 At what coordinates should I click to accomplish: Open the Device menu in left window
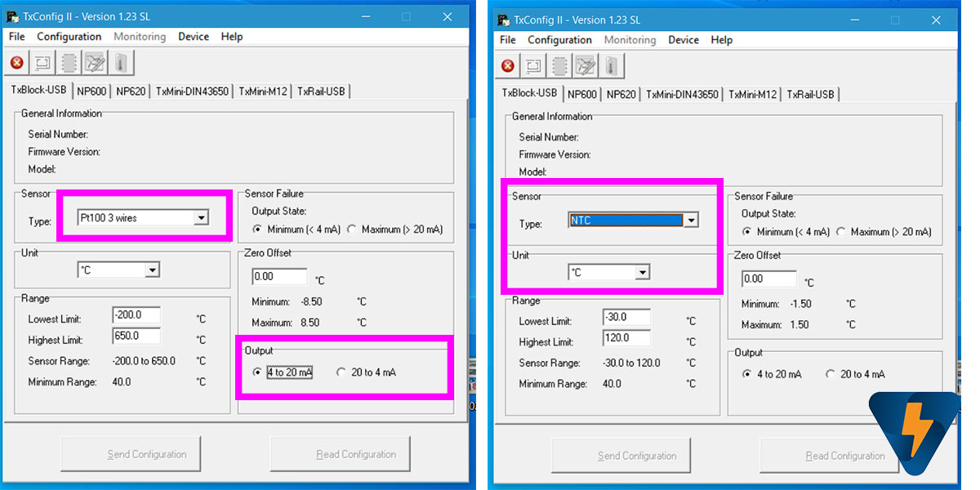(x=194, y=37)
